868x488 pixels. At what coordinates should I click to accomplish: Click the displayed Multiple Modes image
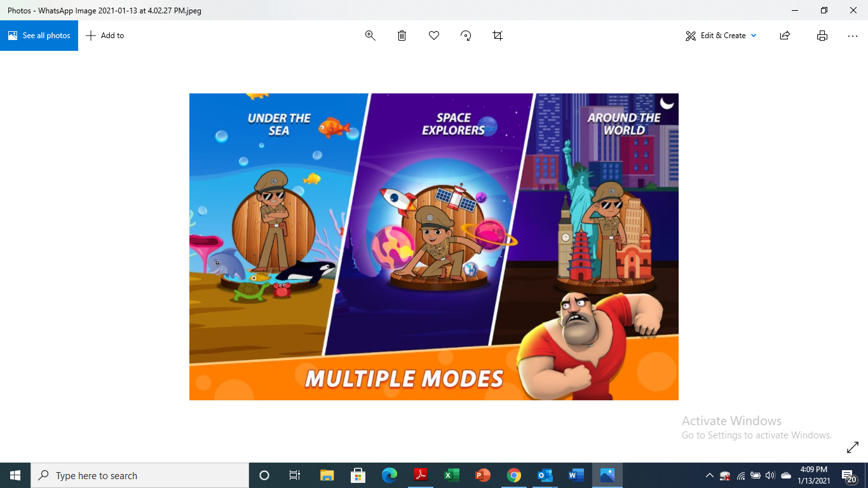[x=434, y=247]
